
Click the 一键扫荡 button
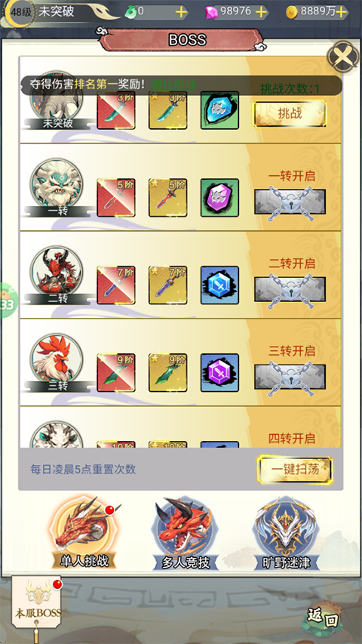pyautogui.click(x=295, y=470)
